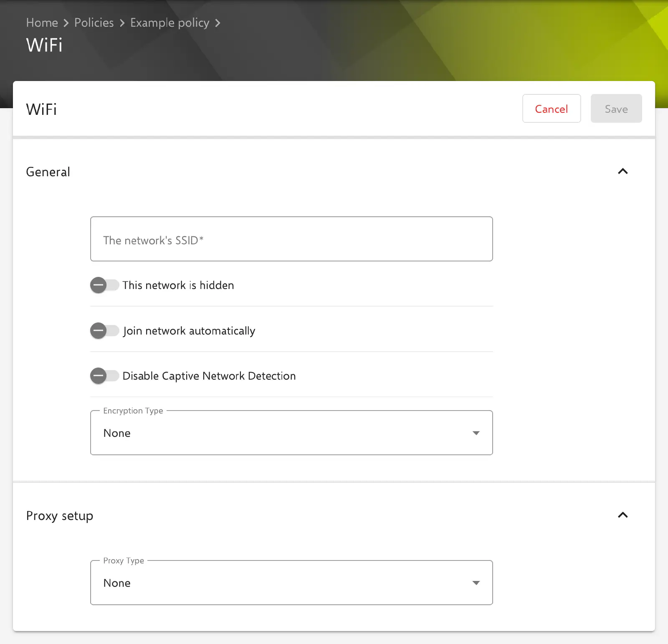Image resolution: width=668 pixels, height=644 pixels.
Task: Collapse the General section chevron
Action: click(x=622, y=171)
